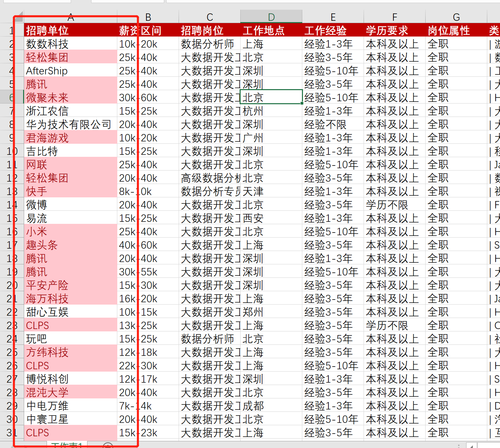Select column E header
This screenshot has width=500, height=448.
(x=333, y=17)
